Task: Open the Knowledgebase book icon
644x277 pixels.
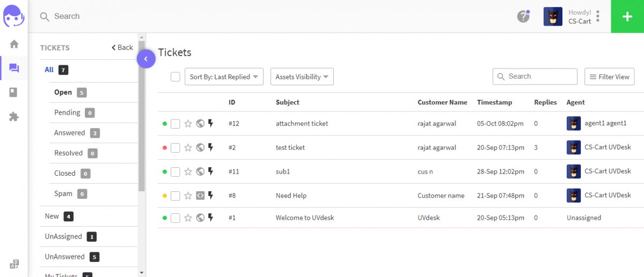Action: coord(14,92)
